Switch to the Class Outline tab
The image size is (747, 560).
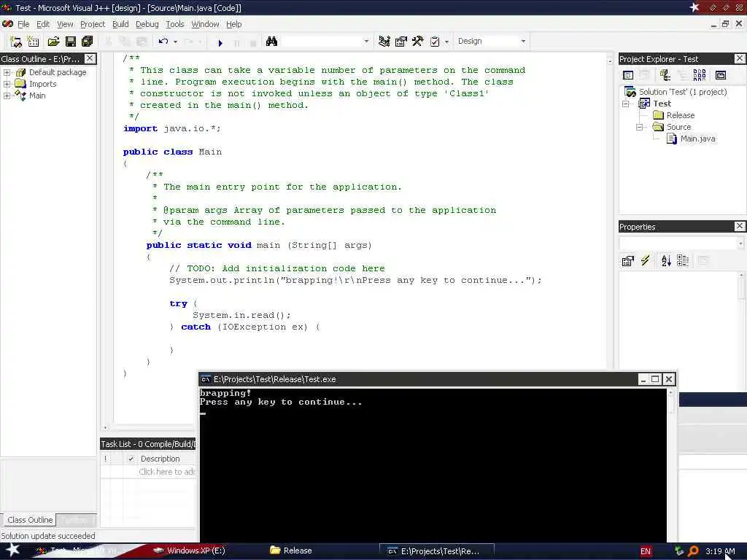29,520
